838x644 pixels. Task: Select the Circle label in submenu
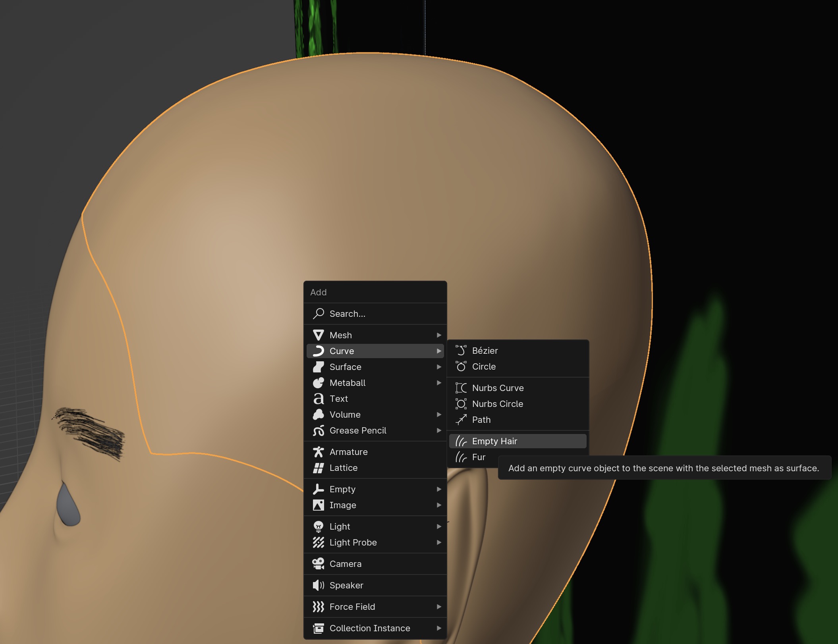(x=484, y=366)
